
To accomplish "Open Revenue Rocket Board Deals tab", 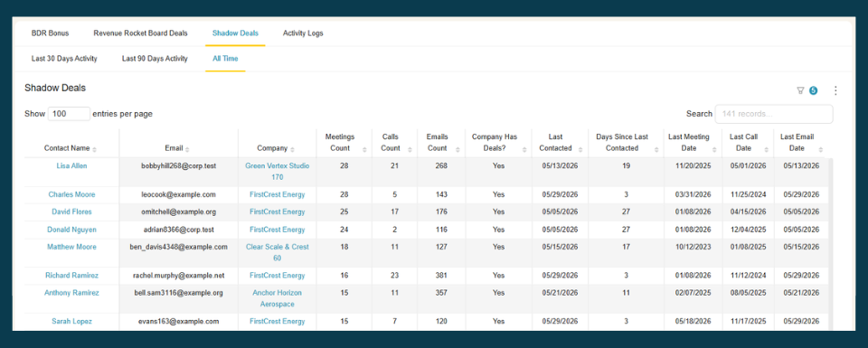I will coord(141,33).
